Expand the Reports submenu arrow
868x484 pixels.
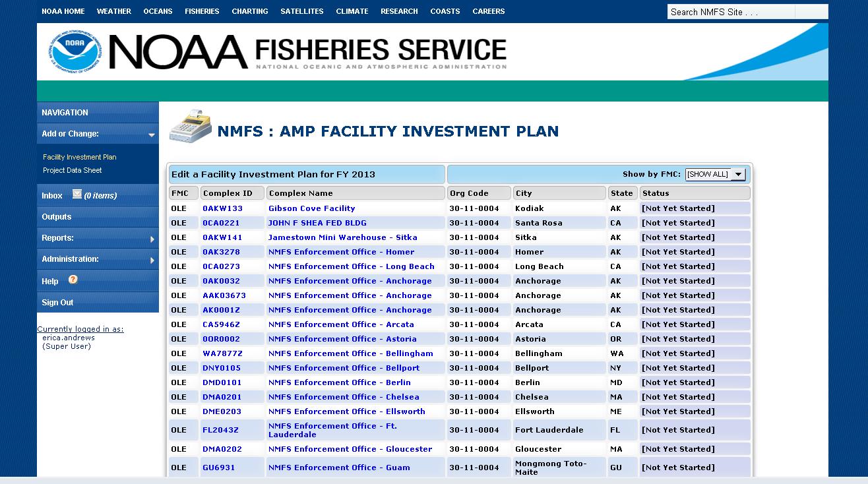[x=152, y=239]
